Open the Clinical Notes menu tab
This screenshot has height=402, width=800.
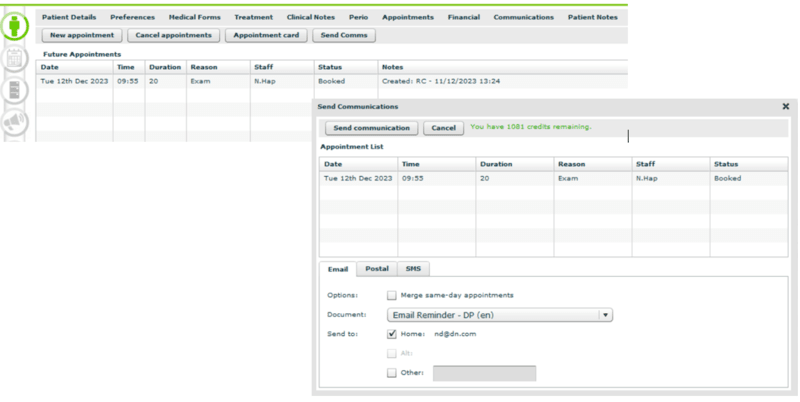click(x=311, y=17)
